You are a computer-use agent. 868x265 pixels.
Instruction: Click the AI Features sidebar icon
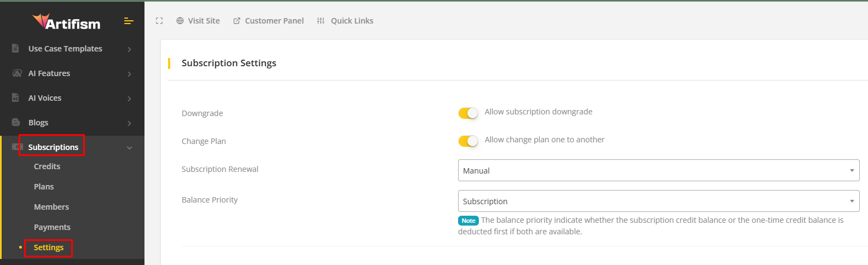coord(16,73)
